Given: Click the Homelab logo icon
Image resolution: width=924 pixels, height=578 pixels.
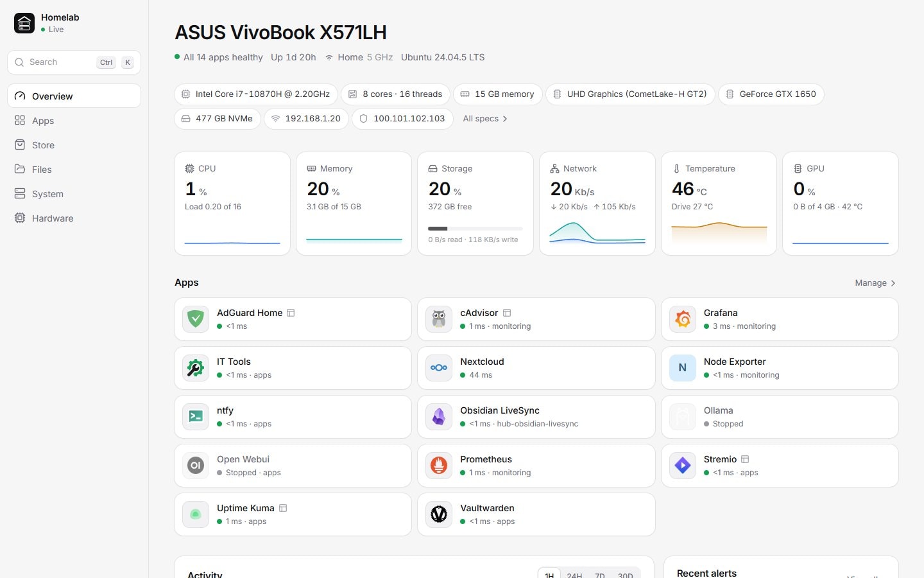Looking at the screenshot, I should tap(24, 23).
